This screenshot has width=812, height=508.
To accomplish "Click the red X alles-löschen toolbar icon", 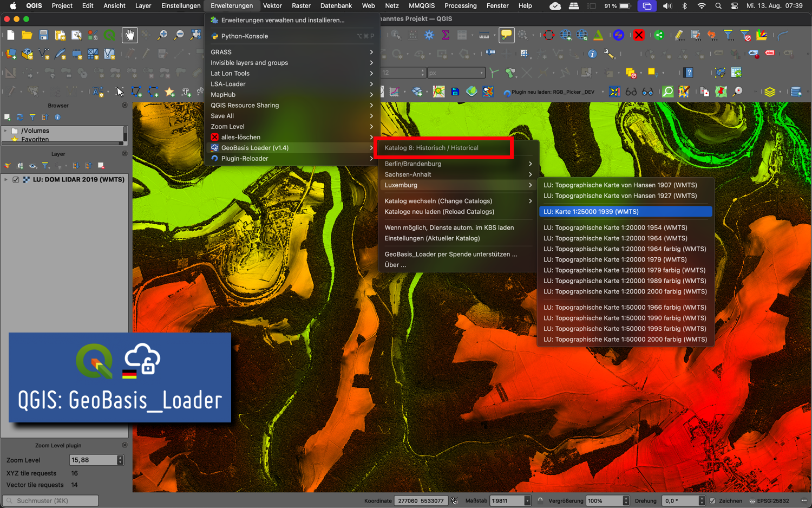I will pos(639,35).
